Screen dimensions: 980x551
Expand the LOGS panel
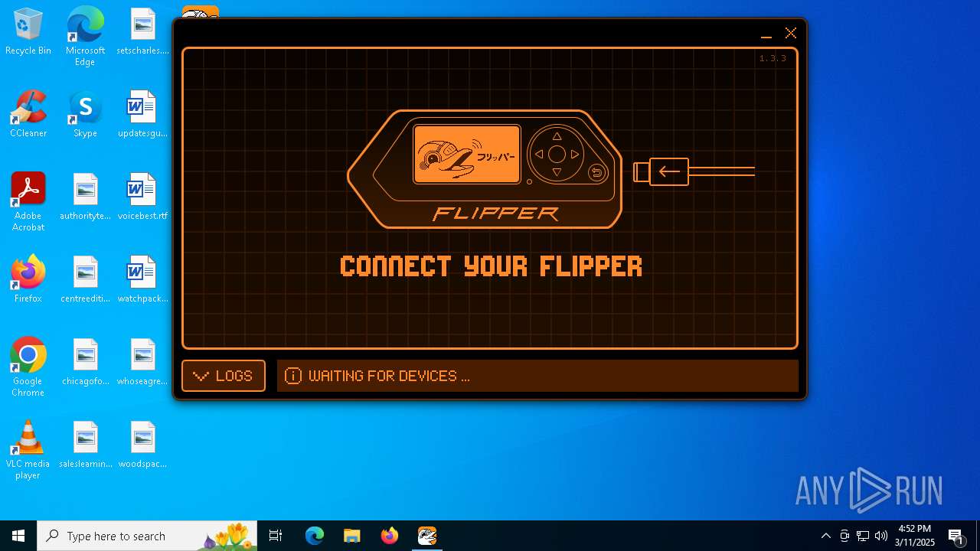(224, 376)
